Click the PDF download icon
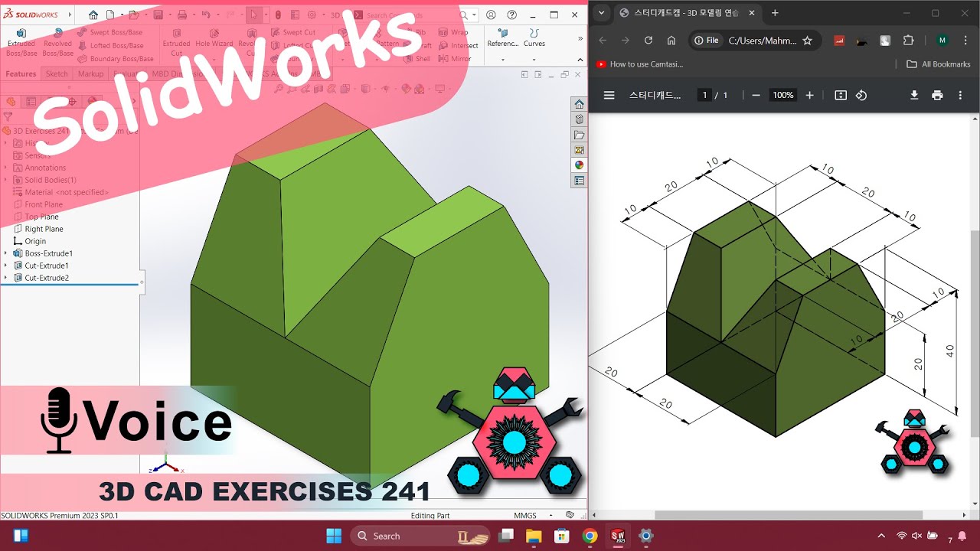980x551 pixels. pos(914,95)
